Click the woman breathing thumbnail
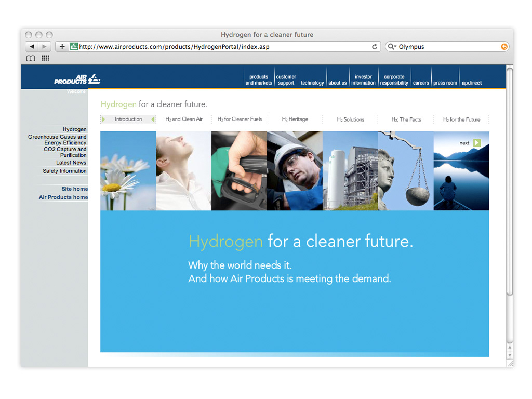Image resolution: width=532 pixels, height=399 pixels. click(183, 170)
